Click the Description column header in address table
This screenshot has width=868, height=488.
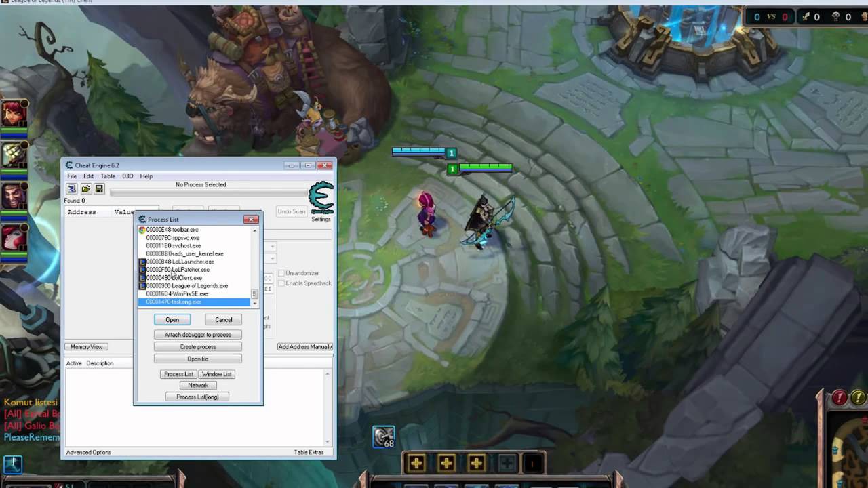click(100, 363)
